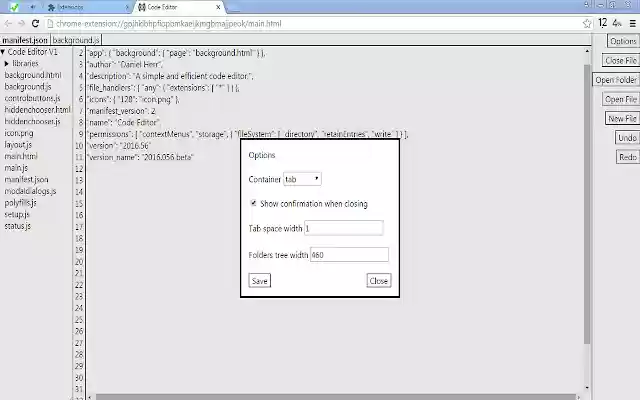
Task: Open the Container dropdown
Action: (x=302, y=179)
